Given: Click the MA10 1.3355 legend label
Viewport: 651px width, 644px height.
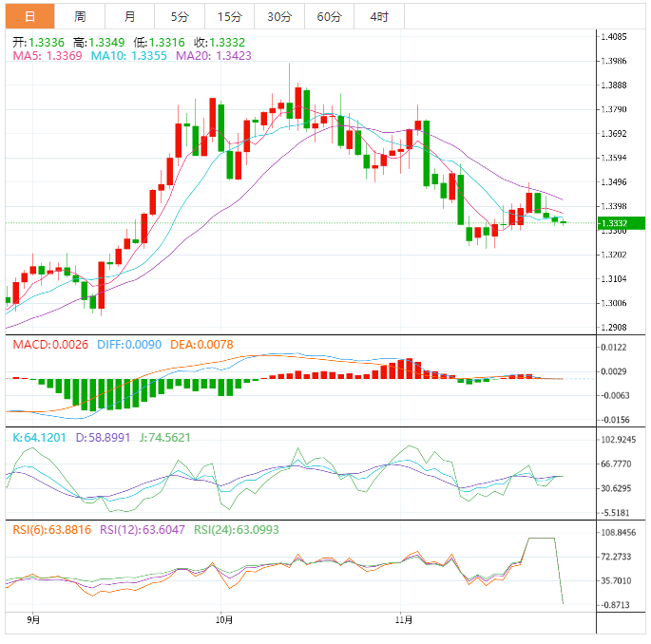Looking at the screenshot, I should [x=128, y=56].
